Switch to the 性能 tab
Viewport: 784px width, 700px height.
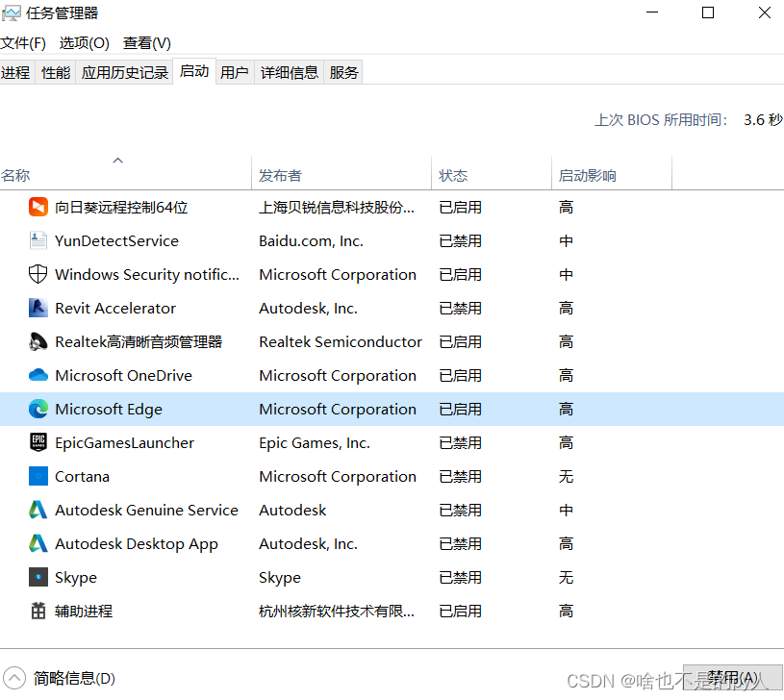pos(56,72)
